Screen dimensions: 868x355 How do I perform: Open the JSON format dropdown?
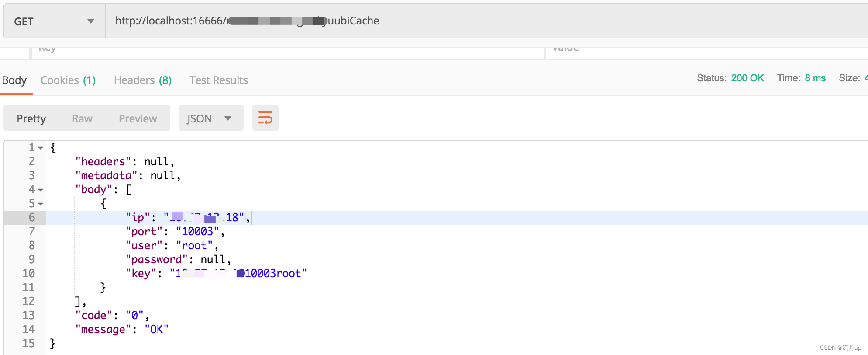211,118
